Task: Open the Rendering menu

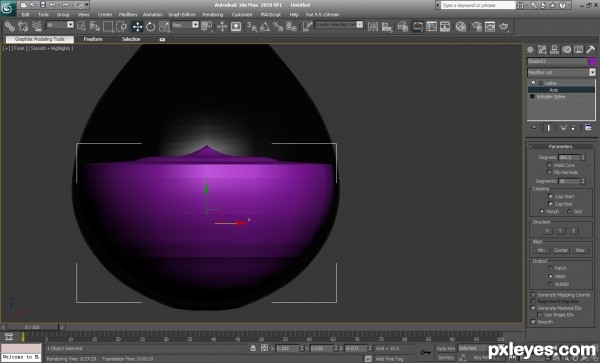Action: point(212,15)
